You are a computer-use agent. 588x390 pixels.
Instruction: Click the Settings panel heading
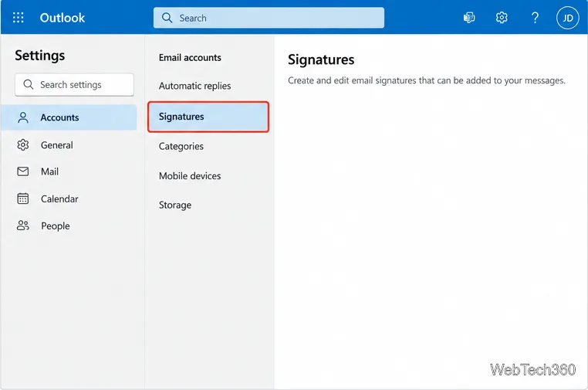[40, 56]
